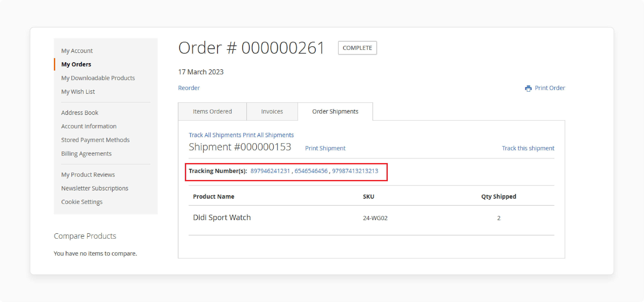
Task: Click Didi Sport Watch product name
Action: 222,218
